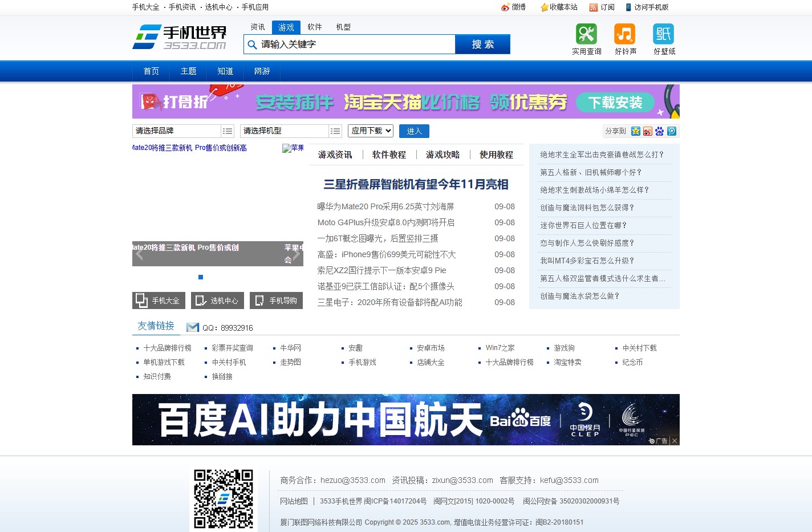The image size is (812, 532).
Task: Share to QQ Zone star icon
Action: click(636, 131)
